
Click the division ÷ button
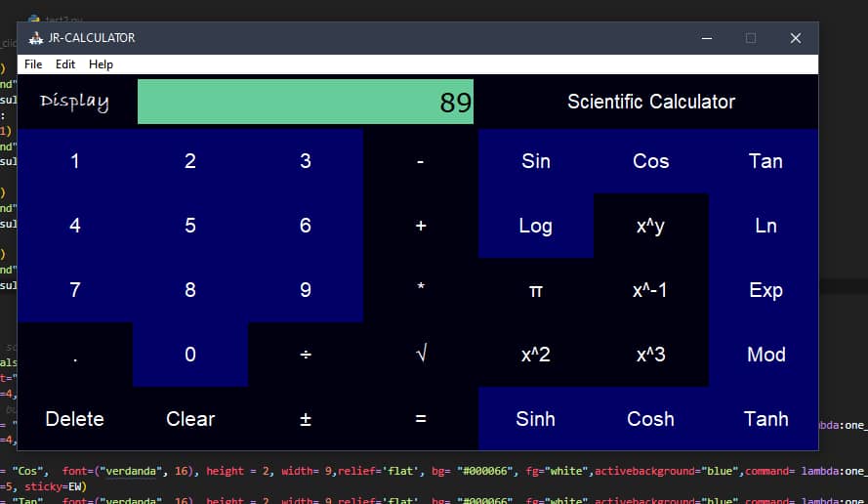click(x=305, y=354)
